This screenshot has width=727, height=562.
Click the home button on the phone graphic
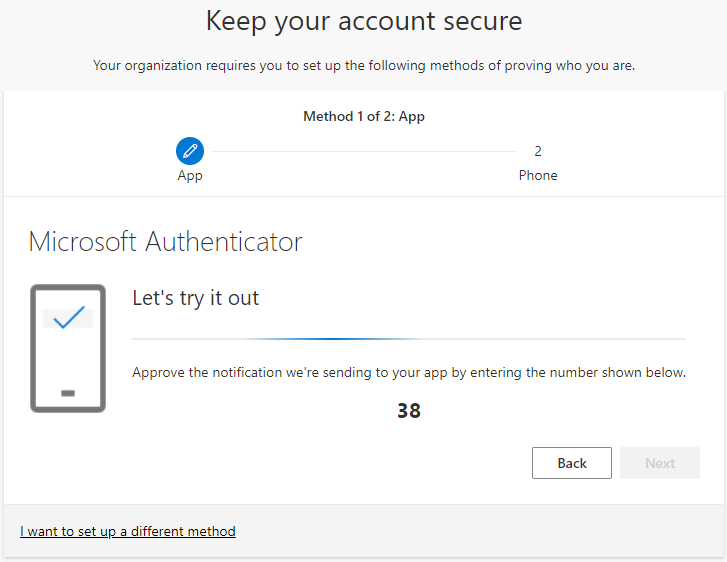68,393
